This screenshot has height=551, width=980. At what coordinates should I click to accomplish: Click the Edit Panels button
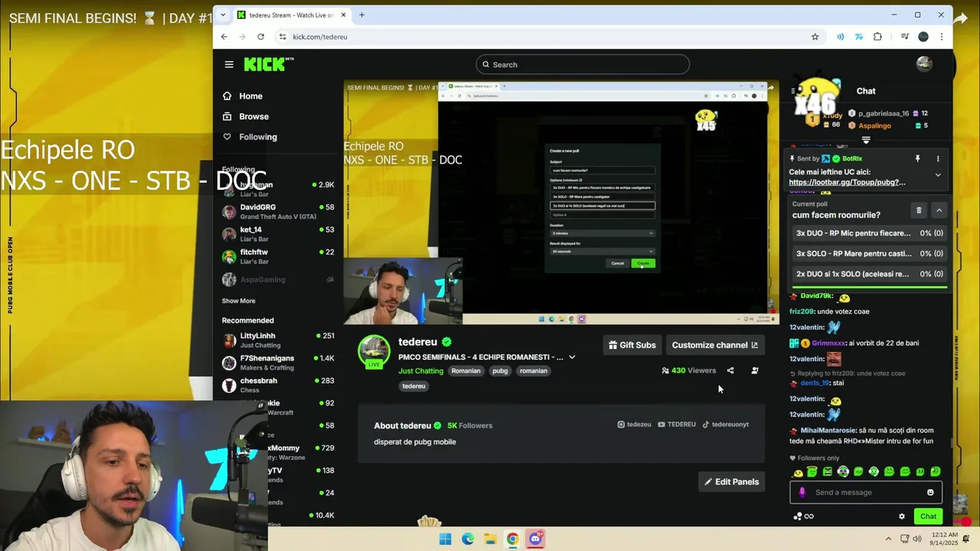732,481
